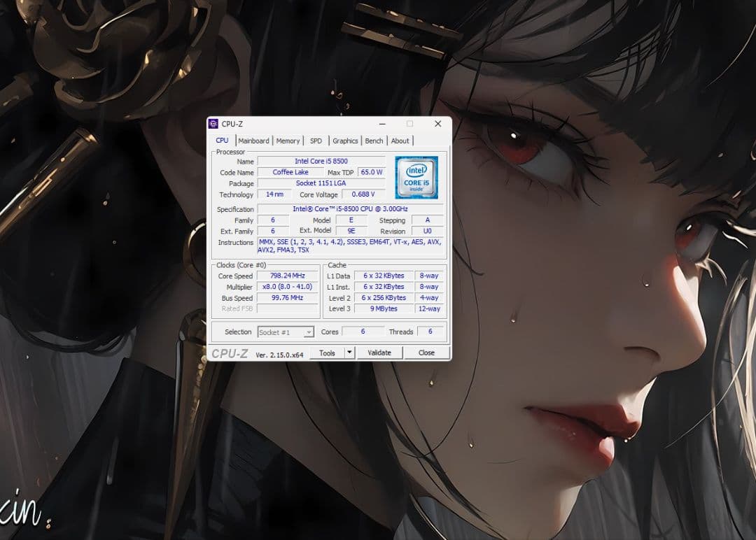Screen dimensions: 756x540
Task: Click the Threads value 6
Action: [x=430, y=332]
